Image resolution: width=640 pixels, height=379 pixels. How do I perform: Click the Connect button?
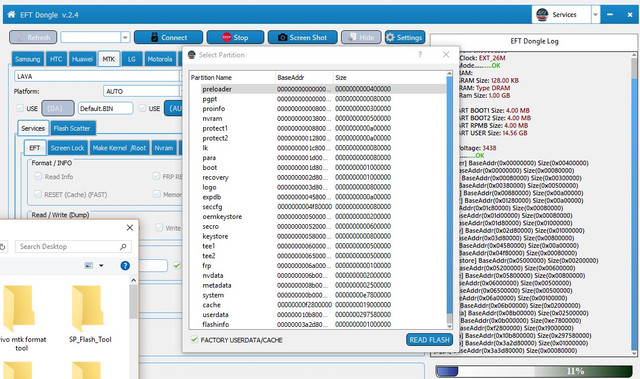168,38
